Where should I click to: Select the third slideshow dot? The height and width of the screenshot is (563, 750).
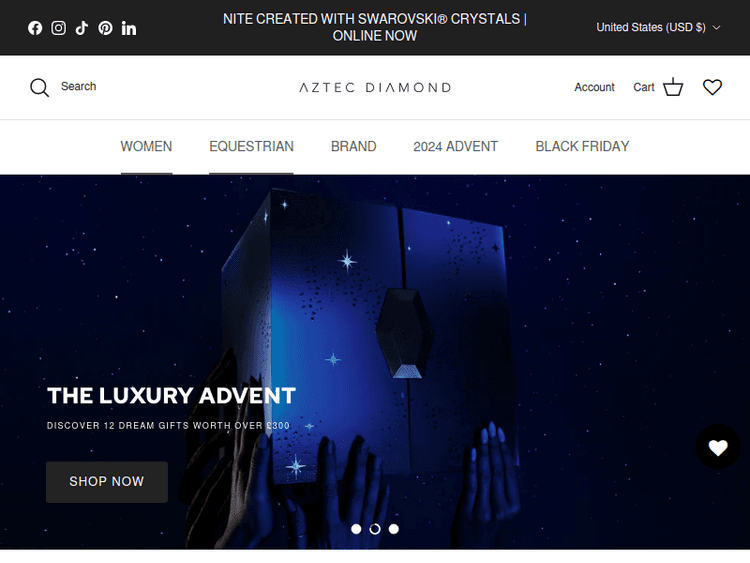[x=394, y=529]
